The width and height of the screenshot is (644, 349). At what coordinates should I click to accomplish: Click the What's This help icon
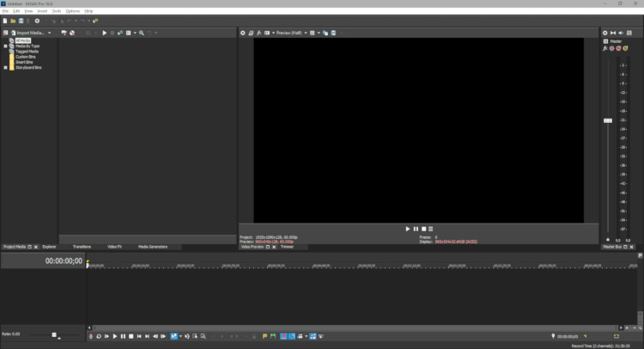click(x=95, y=21)
